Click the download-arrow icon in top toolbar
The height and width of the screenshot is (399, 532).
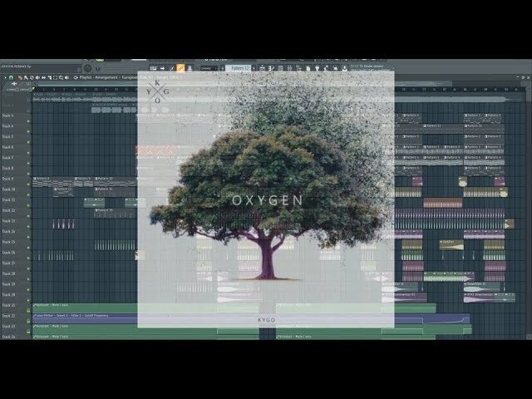344,68
